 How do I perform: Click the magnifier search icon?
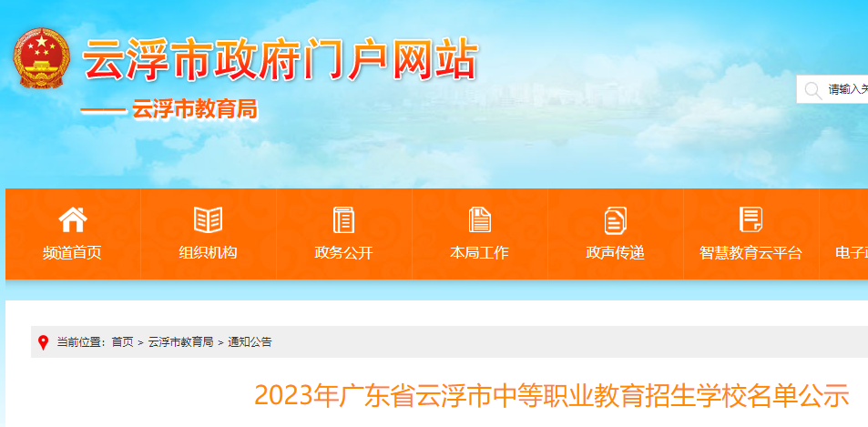pos(812,90)
